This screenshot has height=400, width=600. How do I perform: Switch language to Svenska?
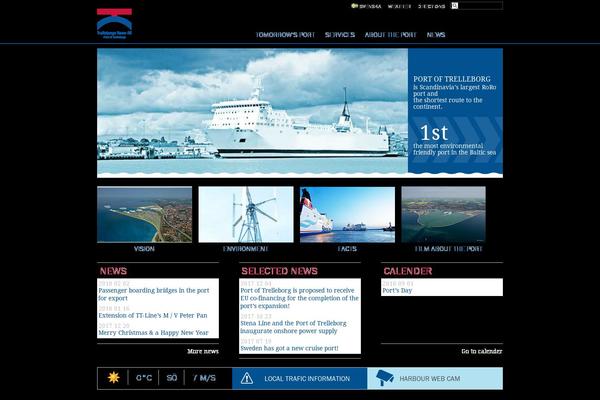point(370,6)
